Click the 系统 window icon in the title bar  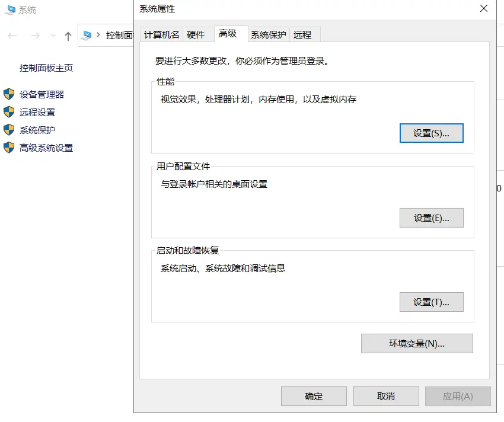click(9, 10)
